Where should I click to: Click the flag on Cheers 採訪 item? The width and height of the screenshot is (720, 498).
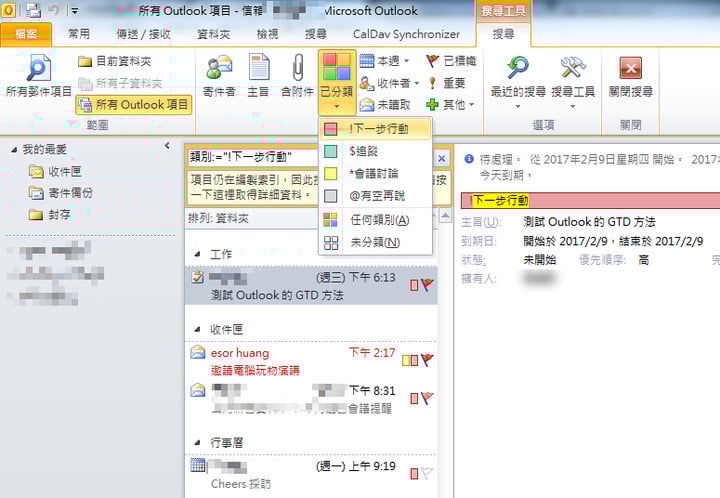427,473
